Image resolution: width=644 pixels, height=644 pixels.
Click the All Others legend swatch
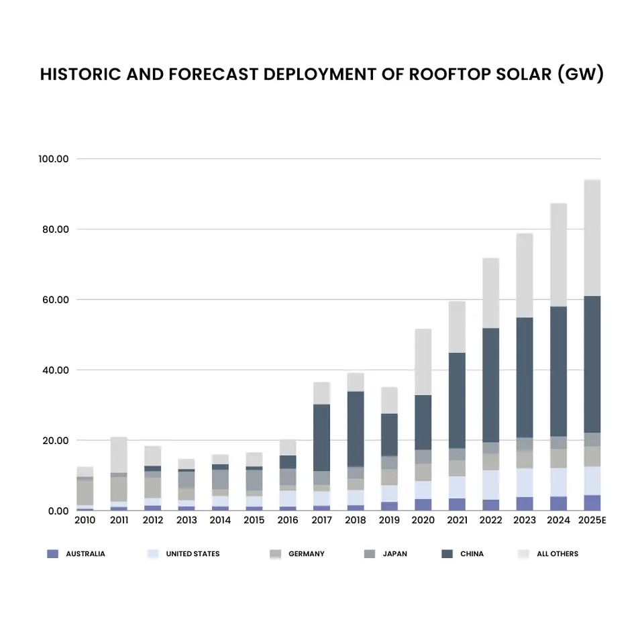523,554
